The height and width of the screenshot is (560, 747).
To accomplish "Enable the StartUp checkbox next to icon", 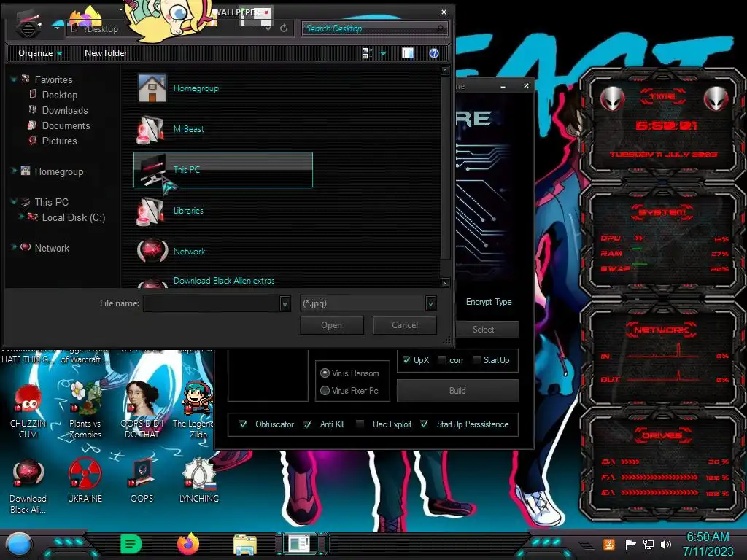I will point(476,360).
